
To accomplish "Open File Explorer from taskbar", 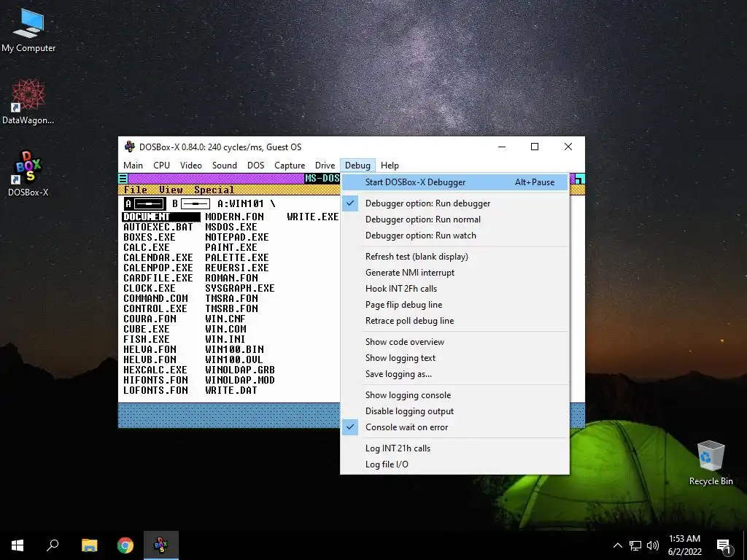I will (89, 545).
